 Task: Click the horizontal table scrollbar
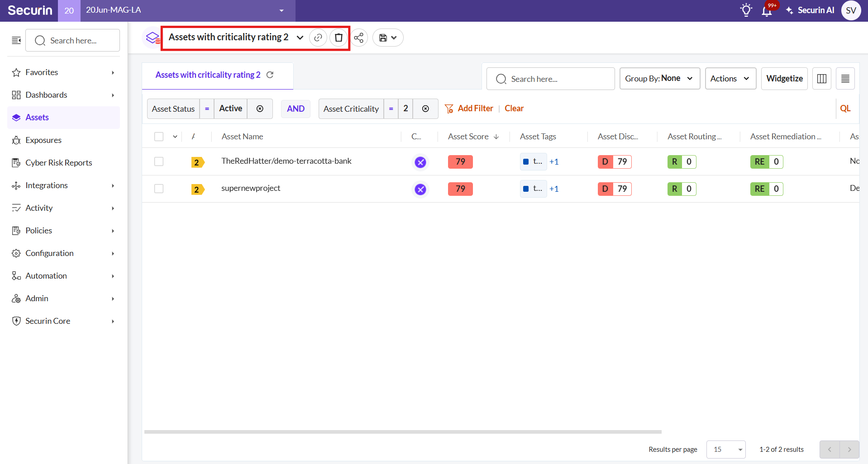(403, 432)
